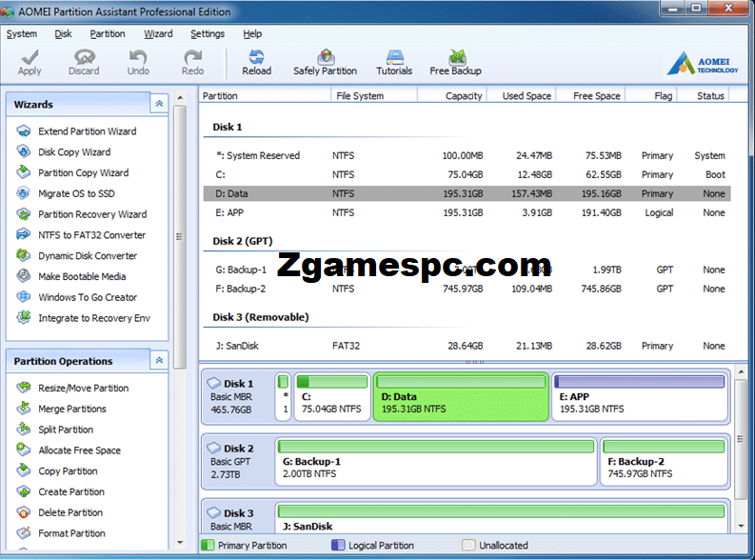
Task: Click sidebar scrollbar down arrow
Action: (180, 543)
